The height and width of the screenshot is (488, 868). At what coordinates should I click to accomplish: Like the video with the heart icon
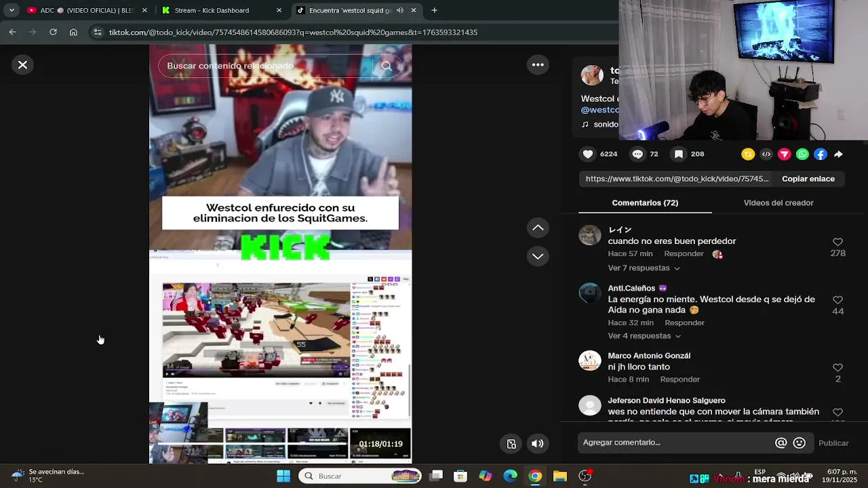588,155
